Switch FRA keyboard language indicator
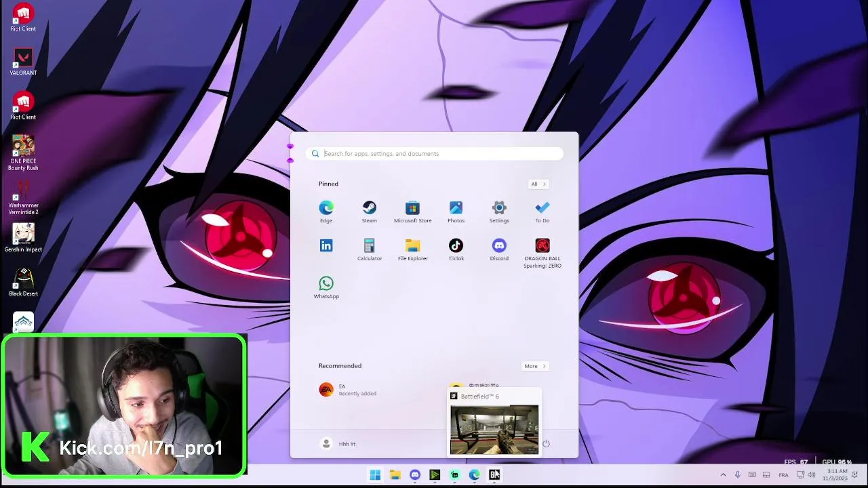 coord(783,475)
